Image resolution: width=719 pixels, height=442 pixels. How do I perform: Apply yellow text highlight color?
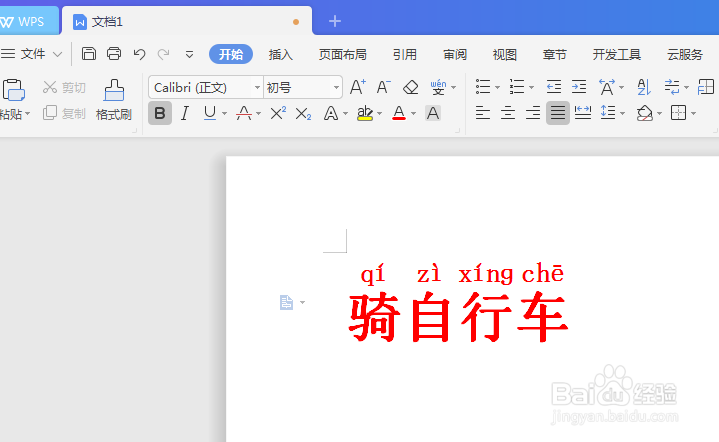pyautogui.click(x=365, y=113)
